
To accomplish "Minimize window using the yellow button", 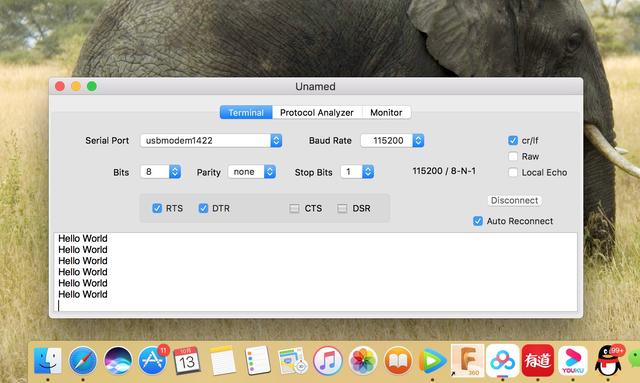I will (76, 86).
